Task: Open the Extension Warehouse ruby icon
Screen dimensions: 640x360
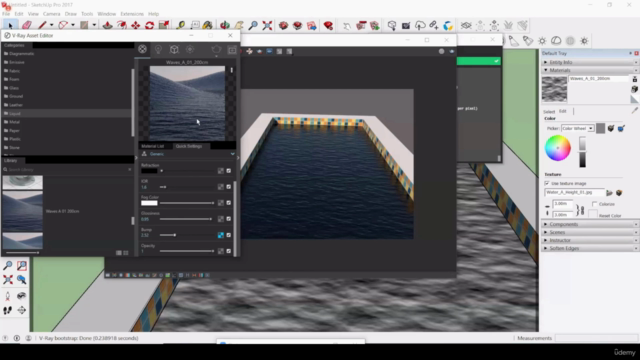Action: coord(328,25)
